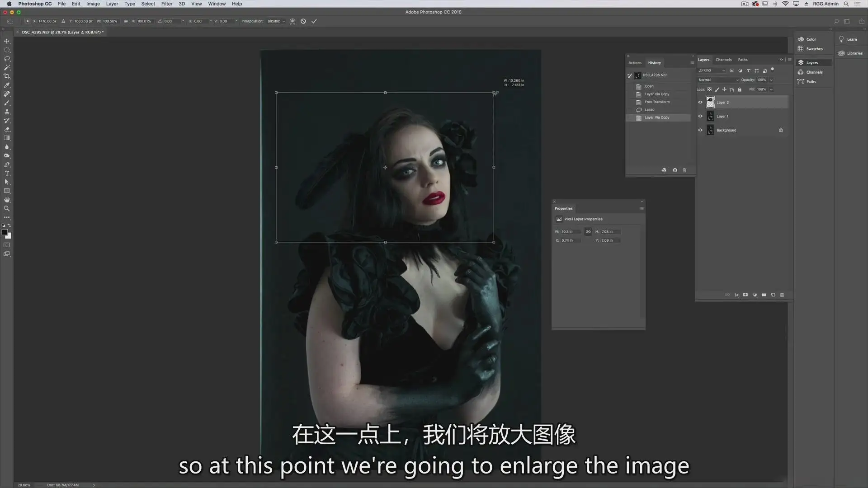This screenshot has height=488, width=868.
Task: Open the Properties panel menu
Action: pos(642,208)
